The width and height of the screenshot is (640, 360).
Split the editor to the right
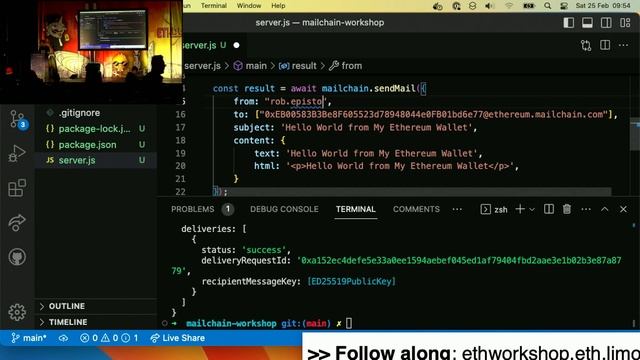pyautogui.click(x=605, y=45)
